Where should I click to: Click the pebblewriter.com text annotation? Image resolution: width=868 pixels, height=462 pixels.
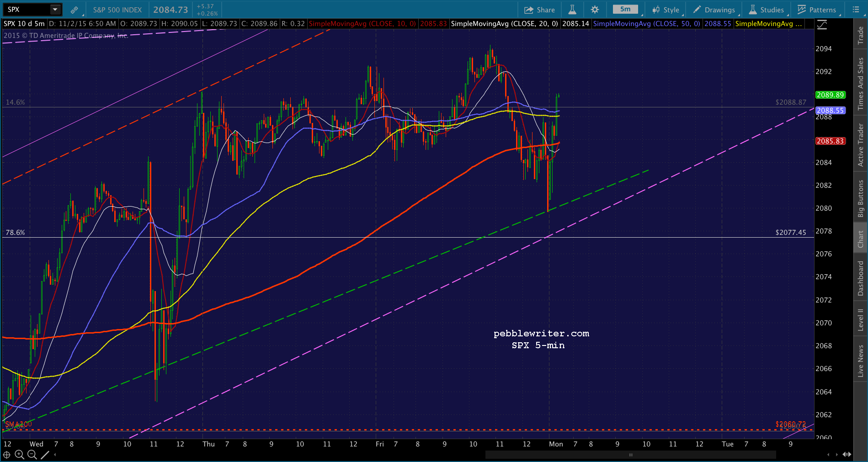click(x=541, y=334)
